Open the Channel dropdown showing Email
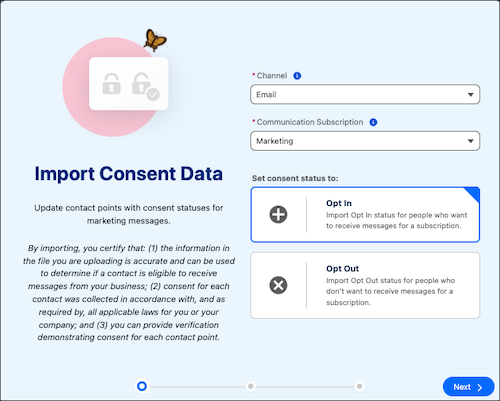This screenshot has height=401, width=500. point(365,94)
